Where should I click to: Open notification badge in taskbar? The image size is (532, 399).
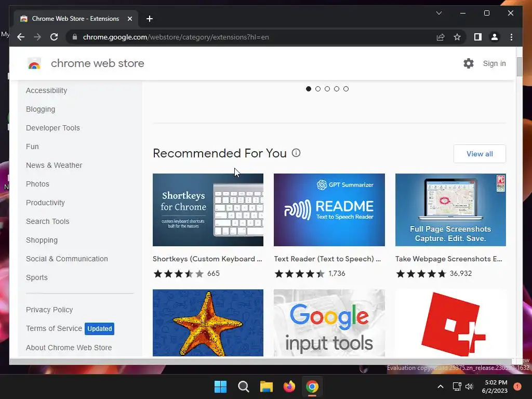517,387
